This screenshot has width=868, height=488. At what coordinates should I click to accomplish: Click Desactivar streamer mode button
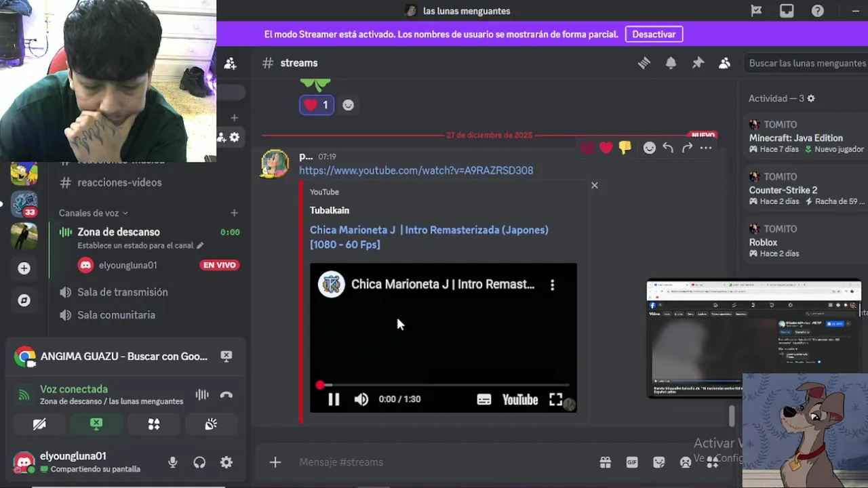click(x=654, y=34)
